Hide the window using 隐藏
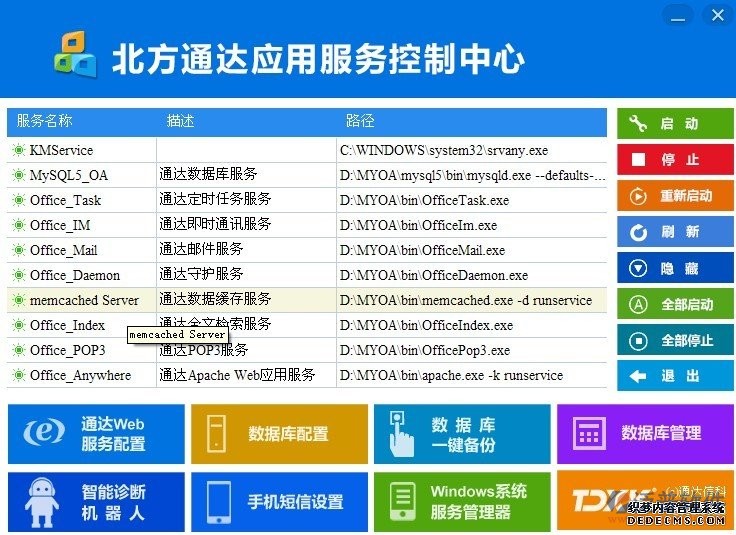This screenshot has height=535, width=736. (675, 268)
